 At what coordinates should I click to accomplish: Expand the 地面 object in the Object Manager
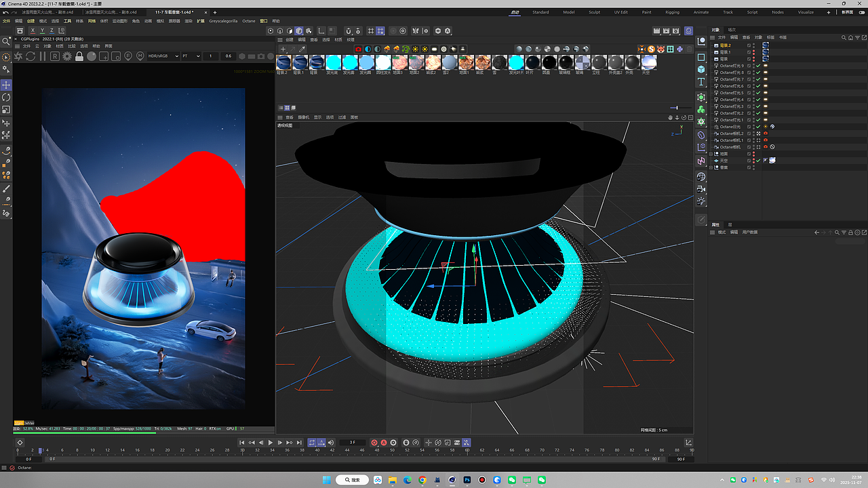click(711, 154)
